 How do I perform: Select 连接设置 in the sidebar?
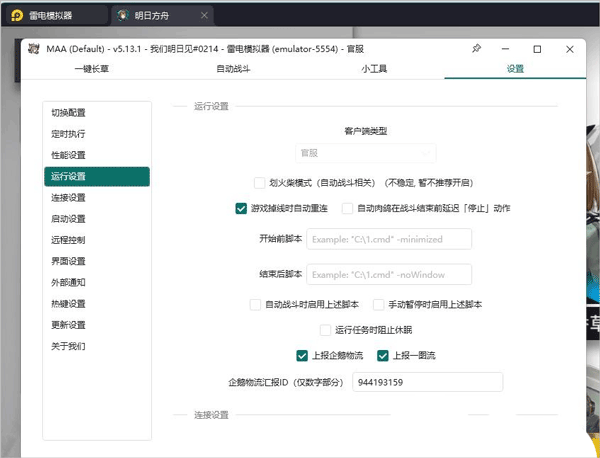(69, 198)
